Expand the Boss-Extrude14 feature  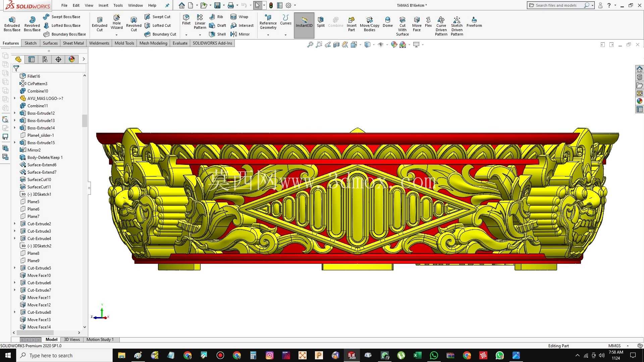15,128
